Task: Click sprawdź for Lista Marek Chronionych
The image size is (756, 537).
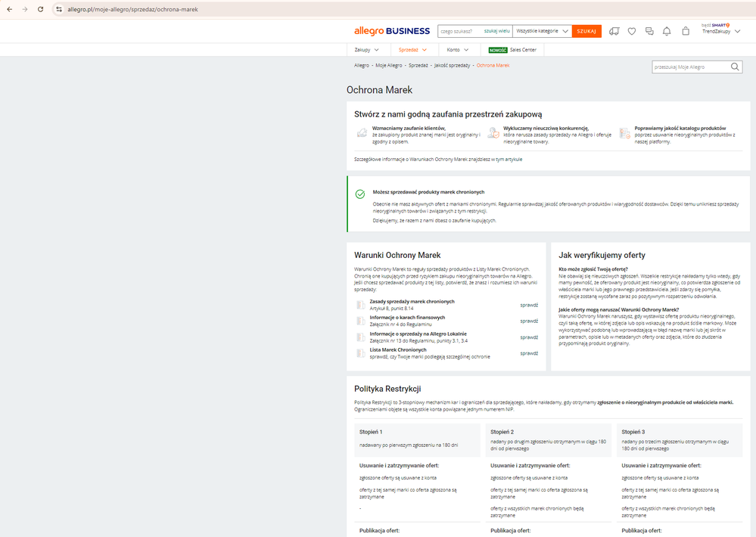Action: pyautogui.click(x=529, y=353)
